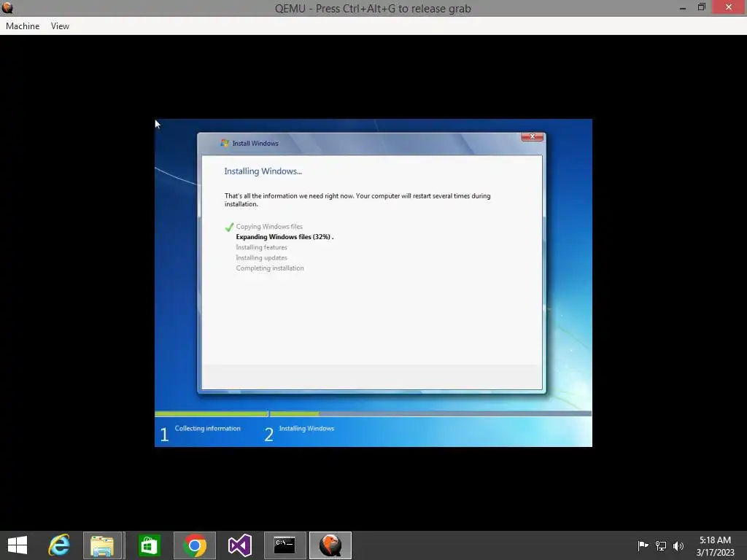Open the Machine menu in QEMU
The width and height of the screenshot is (747, 560).
pyautogui.click(x=23, y=26)
